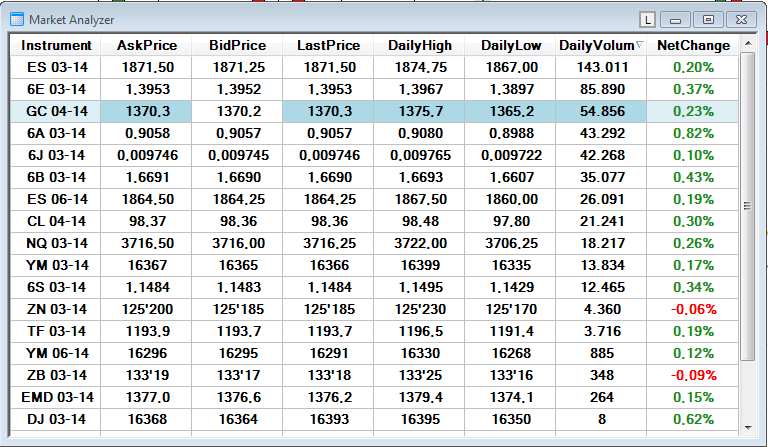The image size is (768, 447).
Task: Click ES 03-14 bid price 1871.25
Action: [239, 67]
